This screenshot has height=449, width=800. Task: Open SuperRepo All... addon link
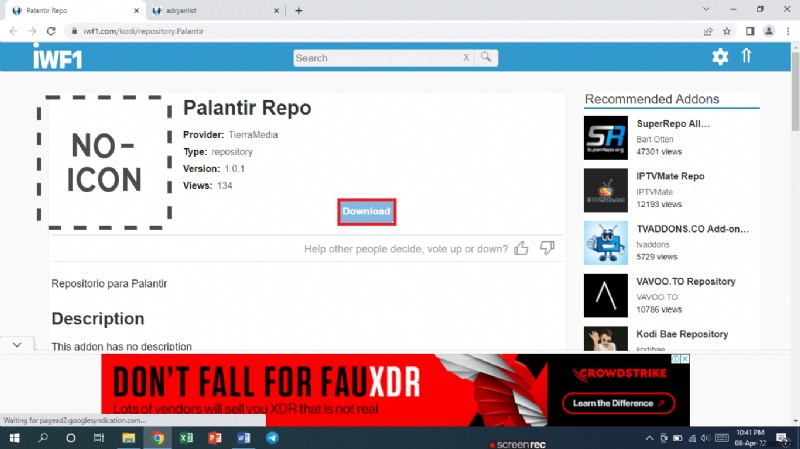(672, 123)
